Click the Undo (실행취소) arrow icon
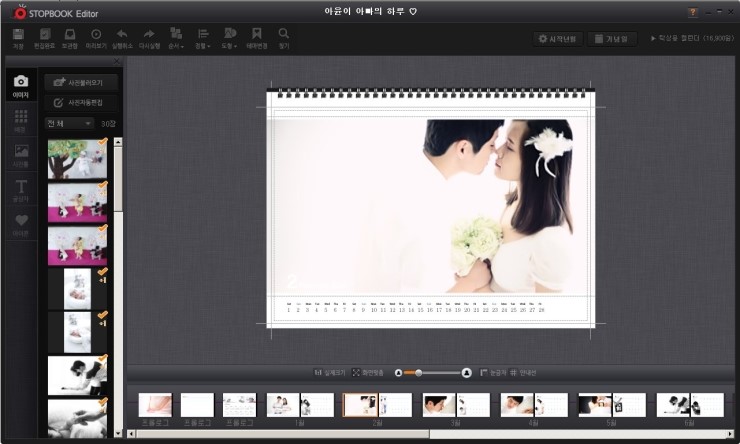Image resolution: width=740 pixels, height=444 pixels. coord(122,37)
